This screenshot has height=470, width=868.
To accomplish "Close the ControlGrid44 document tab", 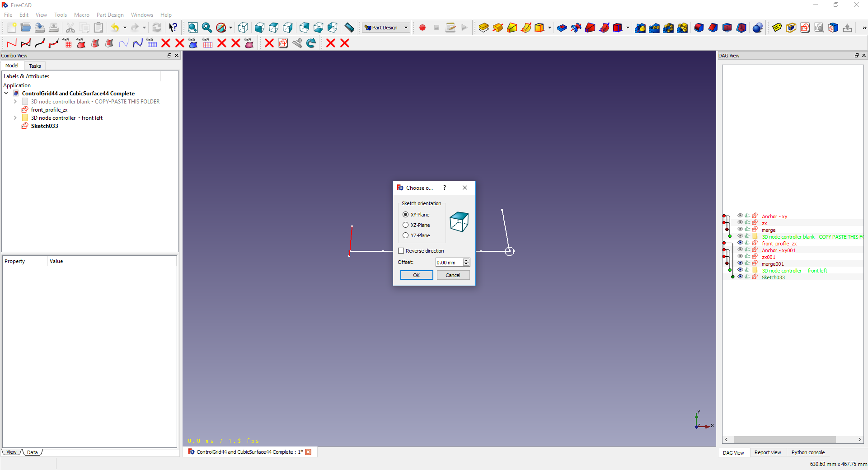I will [308, 452].
